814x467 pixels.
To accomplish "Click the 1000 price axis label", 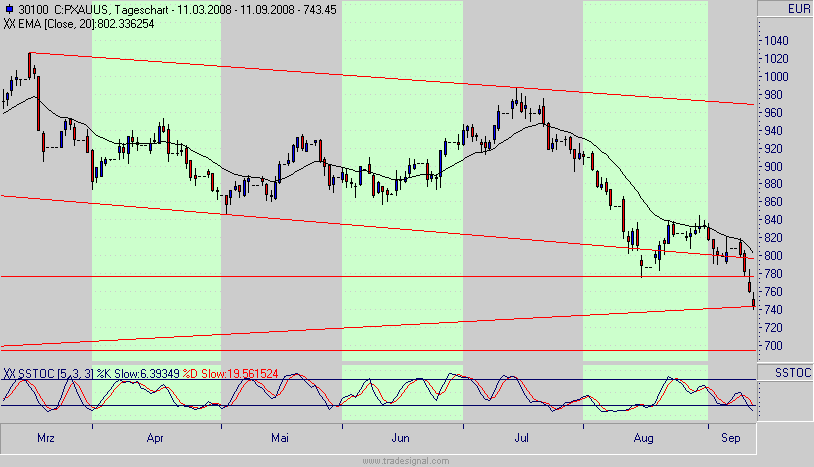I will 776,77.
